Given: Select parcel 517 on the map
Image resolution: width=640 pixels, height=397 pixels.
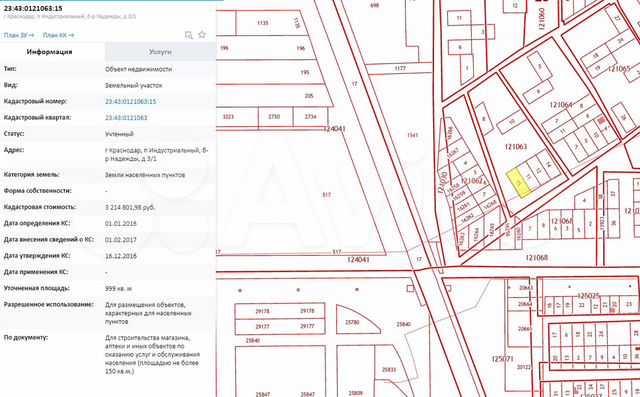Looking at the screenshot, I should [326, 195].
